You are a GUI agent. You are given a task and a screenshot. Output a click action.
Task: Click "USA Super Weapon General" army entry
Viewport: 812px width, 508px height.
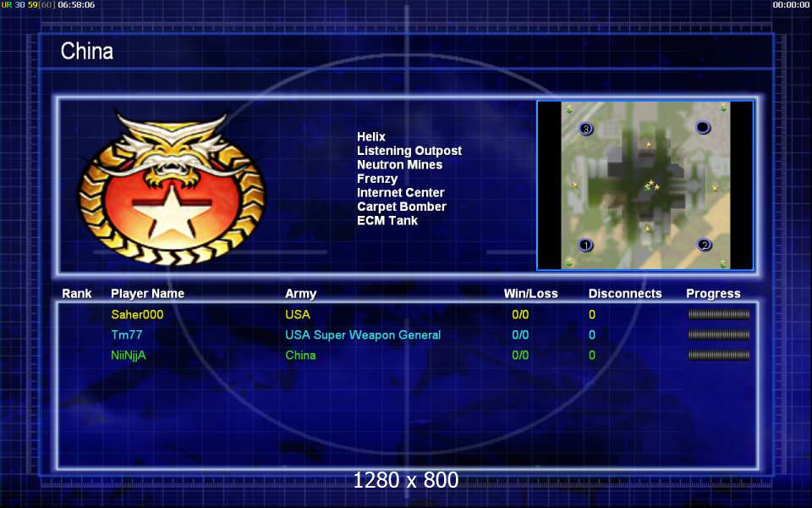coord(363,335)
